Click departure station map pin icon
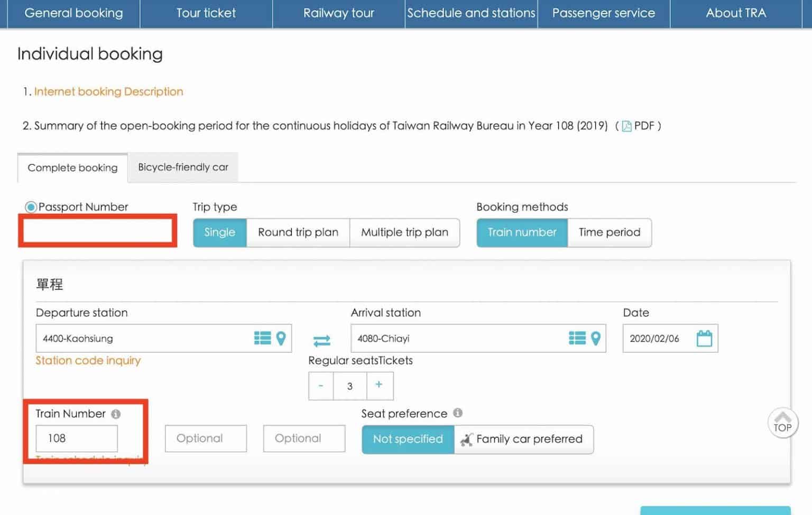This screenshot has height=515, width=812. (x=281, y=338)
